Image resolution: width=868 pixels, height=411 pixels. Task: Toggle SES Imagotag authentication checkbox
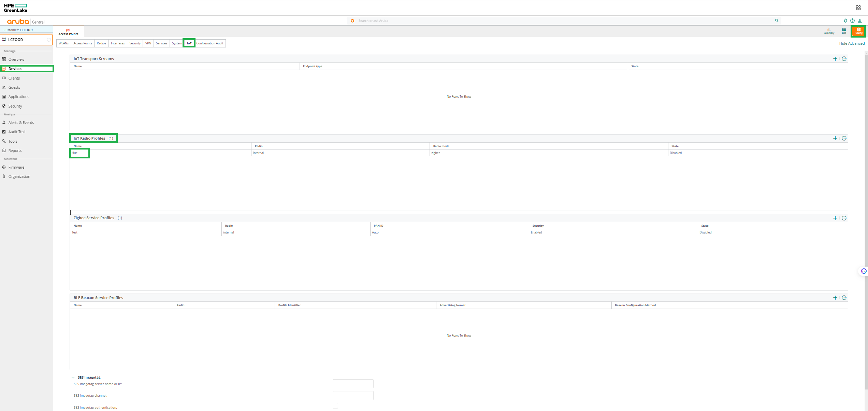pos(335,406)
